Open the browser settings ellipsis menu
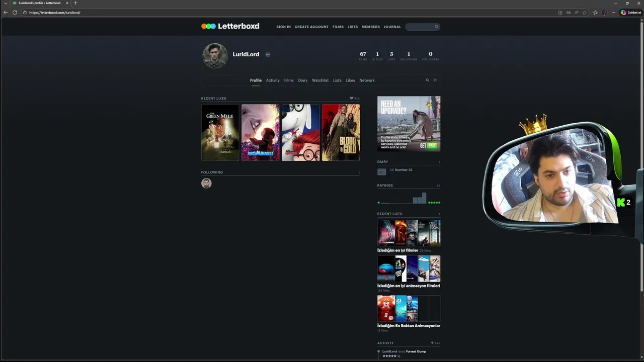The height and width of the screenshot is (362, 644). click(x=613, y=13)
